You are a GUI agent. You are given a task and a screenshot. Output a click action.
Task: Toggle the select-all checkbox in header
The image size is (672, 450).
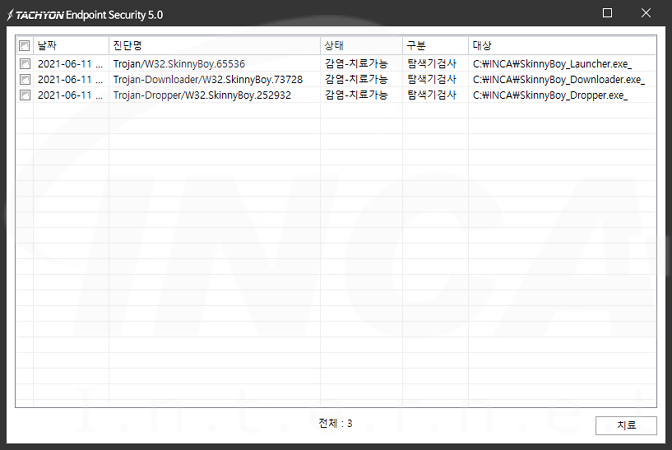[x=24, y=45]
